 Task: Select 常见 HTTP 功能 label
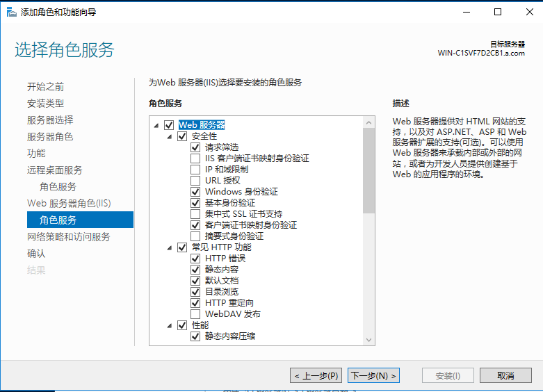[222, 247]
